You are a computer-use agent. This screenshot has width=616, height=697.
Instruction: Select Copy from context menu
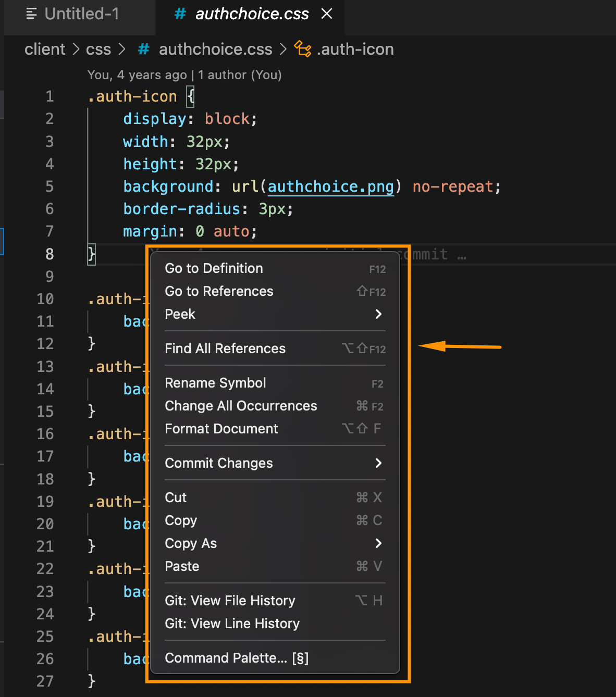pyautogui.click(x=275, y=521)
